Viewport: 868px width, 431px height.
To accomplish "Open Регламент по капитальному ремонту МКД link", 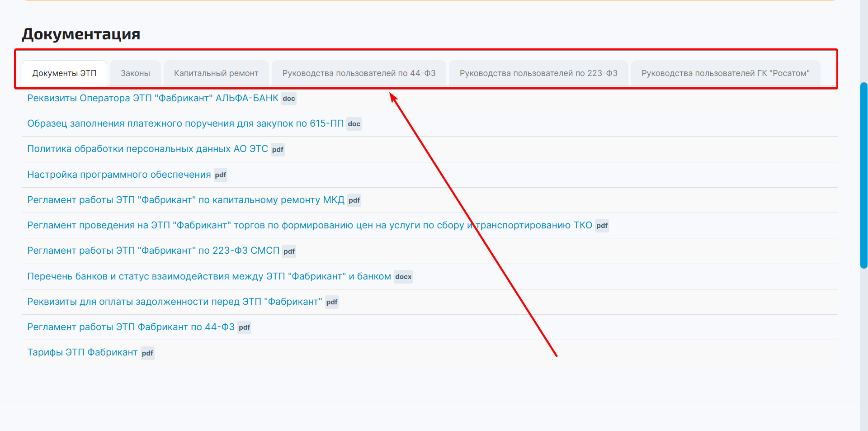I will coord(186,200).
